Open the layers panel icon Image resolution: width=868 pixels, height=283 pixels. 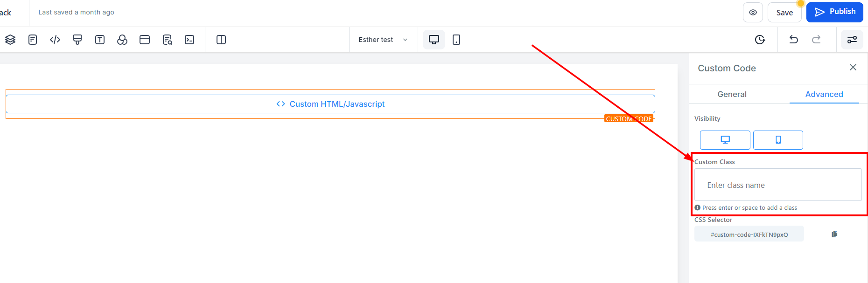pyautogui.click(x=10, y=40)
